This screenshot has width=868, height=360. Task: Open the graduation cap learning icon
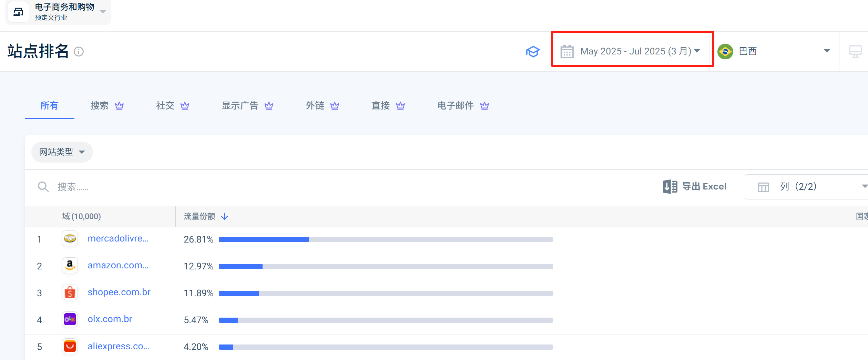(533, 52)
